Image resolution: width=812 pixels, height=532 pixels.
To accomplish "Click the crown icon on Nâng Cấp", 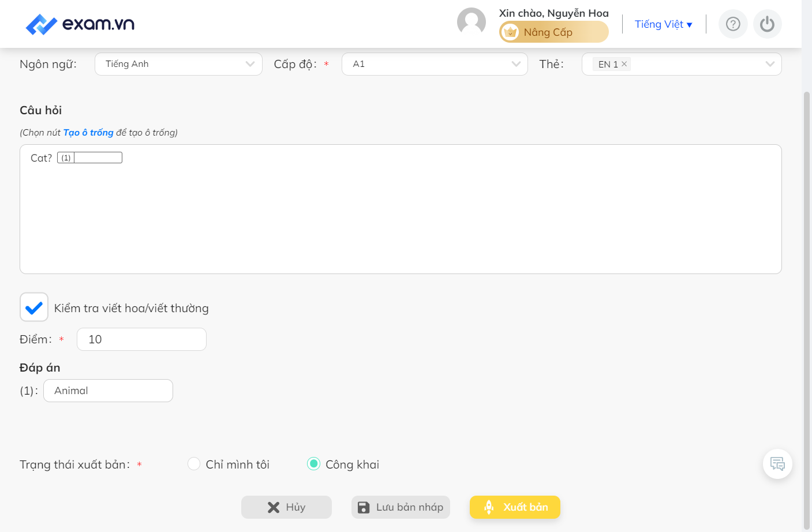I will [510, 32].
